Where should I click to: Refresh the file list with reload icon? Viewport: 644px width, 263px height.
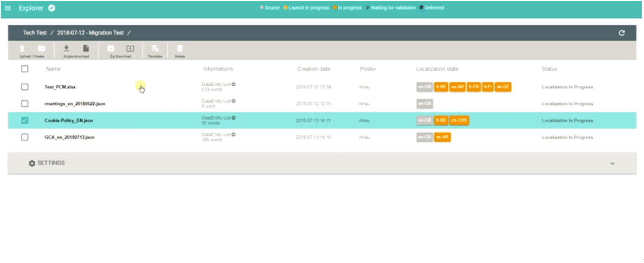(x=622, y=33)
